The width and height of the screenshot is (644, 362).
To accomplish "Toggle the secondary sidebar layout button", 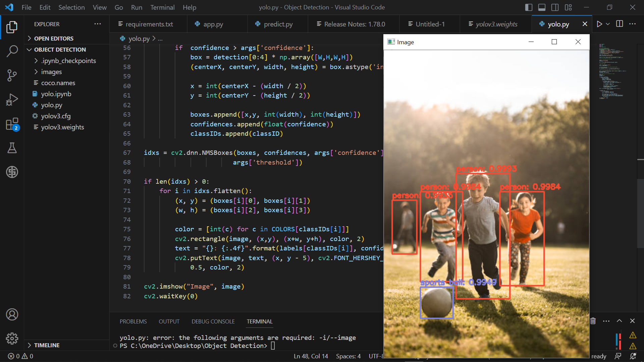I will [555, 7].
